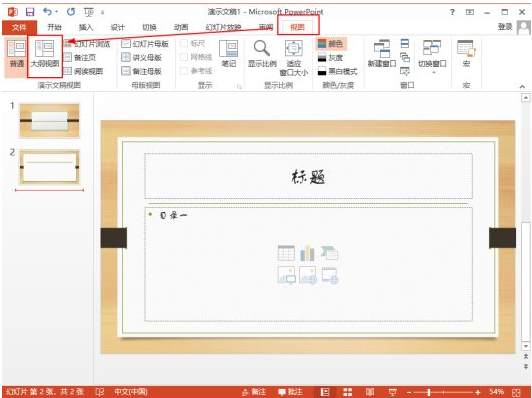Screen dimensions: 532x398
Task: Open the 幻灯片放映 Slide Show tab
Action: [223, 27]
